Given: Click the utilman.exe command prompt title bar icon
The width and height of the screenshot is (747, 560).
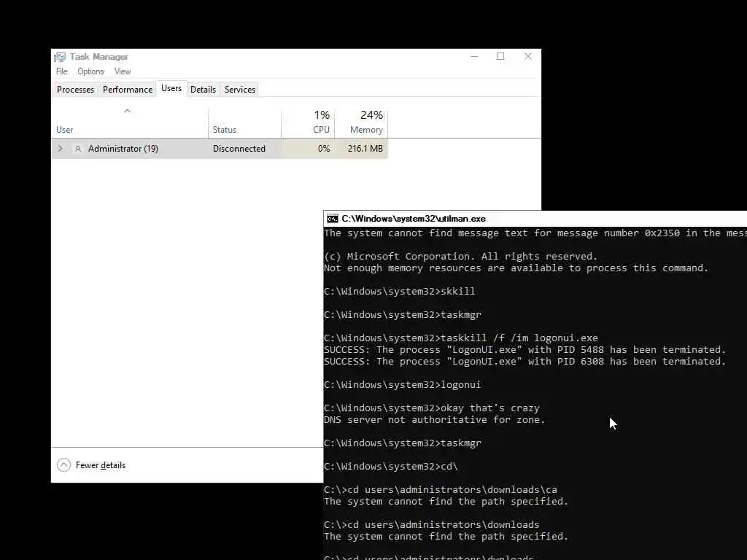Looking at the screenshot, I should tap(333, 219).
